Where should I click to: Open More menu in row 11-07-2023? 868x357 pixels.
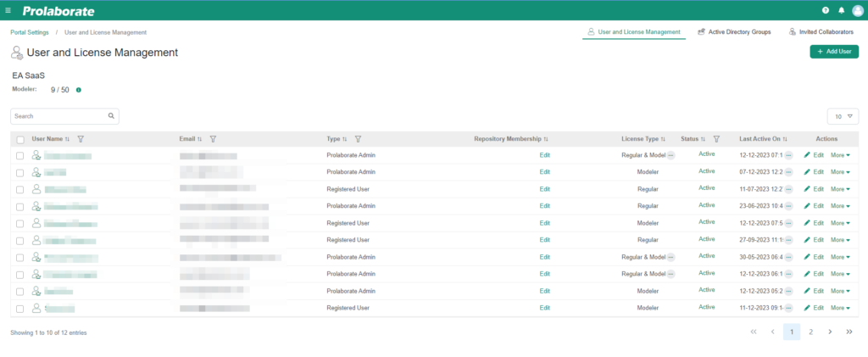pyautogui.click(x=840, y=189)
